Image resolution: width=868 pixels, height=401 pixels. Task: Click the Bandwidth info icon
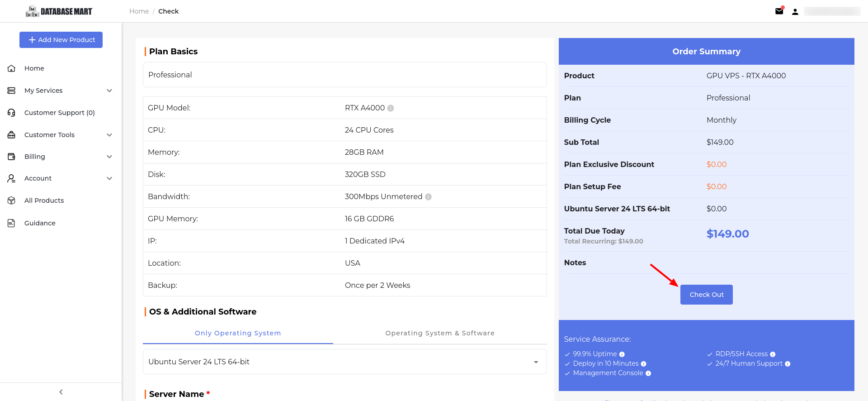pos(428,197)
